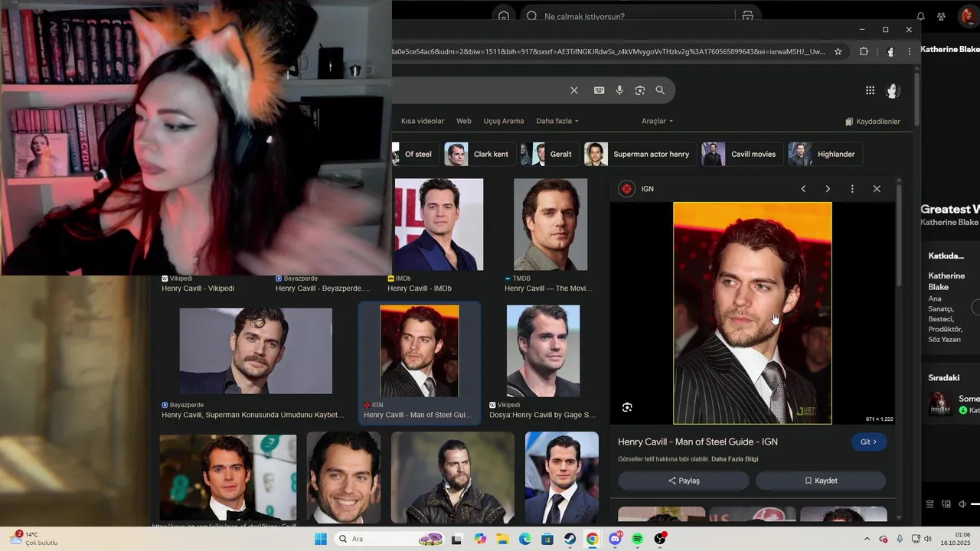Open the TMDB Henry Cavill result thumbnail
Screen dimensions: 980x551
click(x=550, y=224)
